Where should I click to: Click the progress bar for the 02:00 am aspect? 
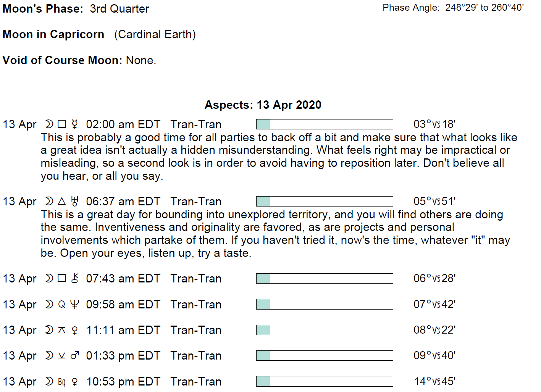(325, 124)
